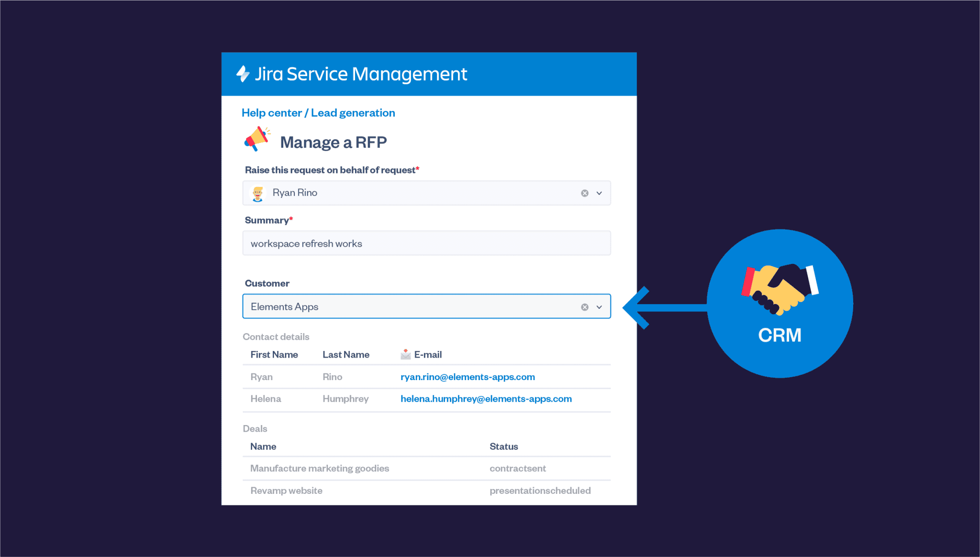The height and width of the screenshot is (557, 980).
Task: Click the contractsent status value
Action: (518, 468)
